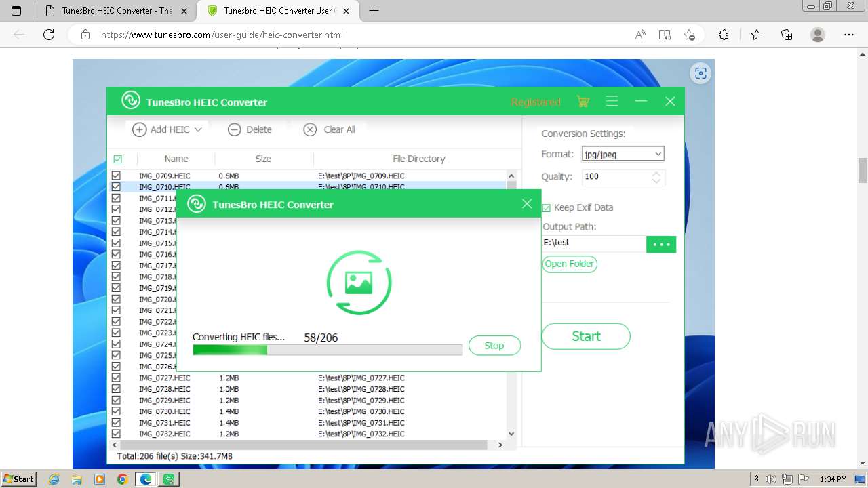
Task: Close the converting progress dialog
Action: [527, 203]
